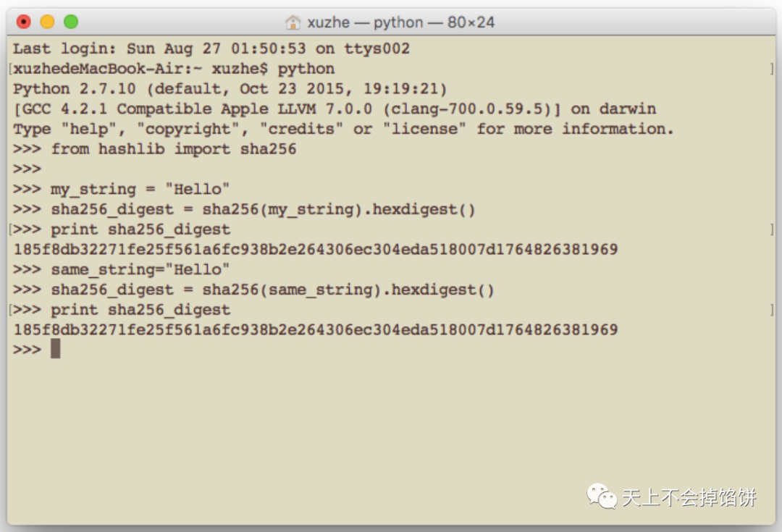Click the WeChat logo watermark
Image resolution: width=782 pixels, height=532 pixels.
pos(602,496)
